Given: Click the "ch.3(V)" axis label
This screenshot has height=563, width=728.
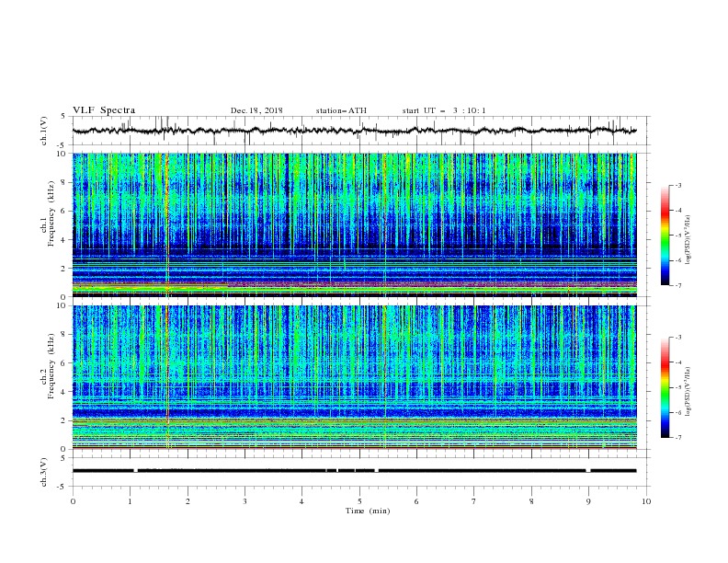Looking at the screenshot, I should pos(44,472).
